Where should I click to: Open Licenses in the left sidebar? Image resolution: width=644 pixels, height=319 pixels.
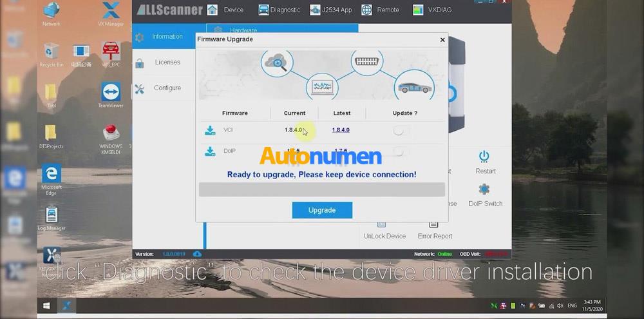pyautogui.click(x=164, y=63)
